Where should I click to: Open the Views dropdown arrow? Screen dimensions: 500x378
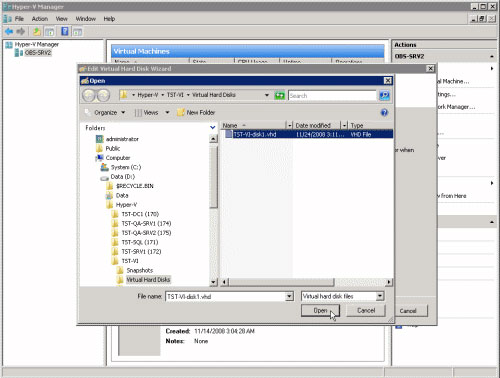(x=167, y=113)
